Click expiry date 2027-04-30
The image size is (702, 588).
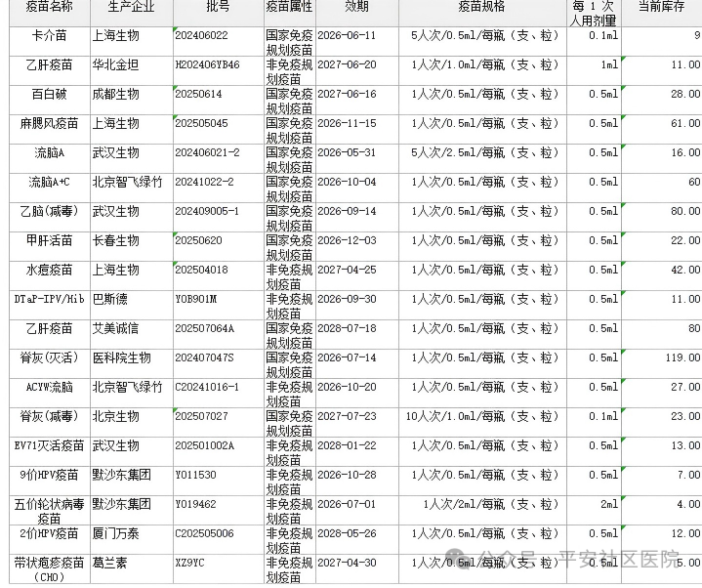347,564
